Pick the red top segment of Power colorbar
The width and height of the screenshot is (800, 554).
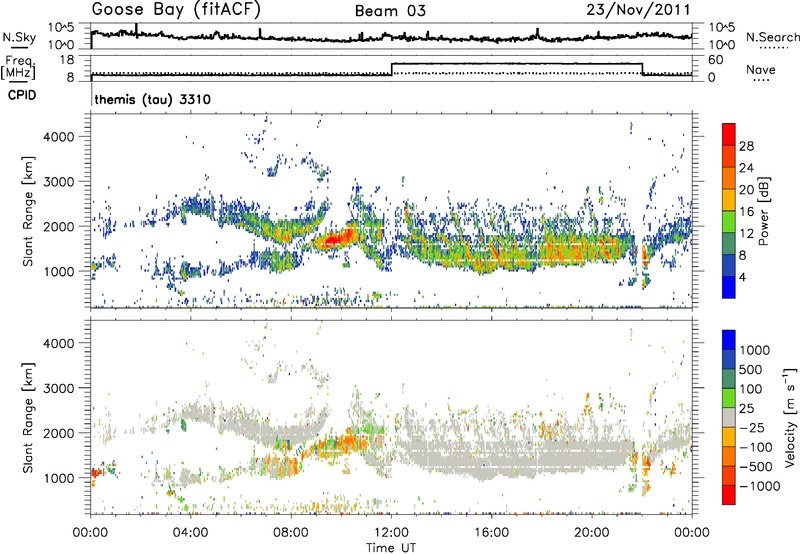(x=729, y=134)
